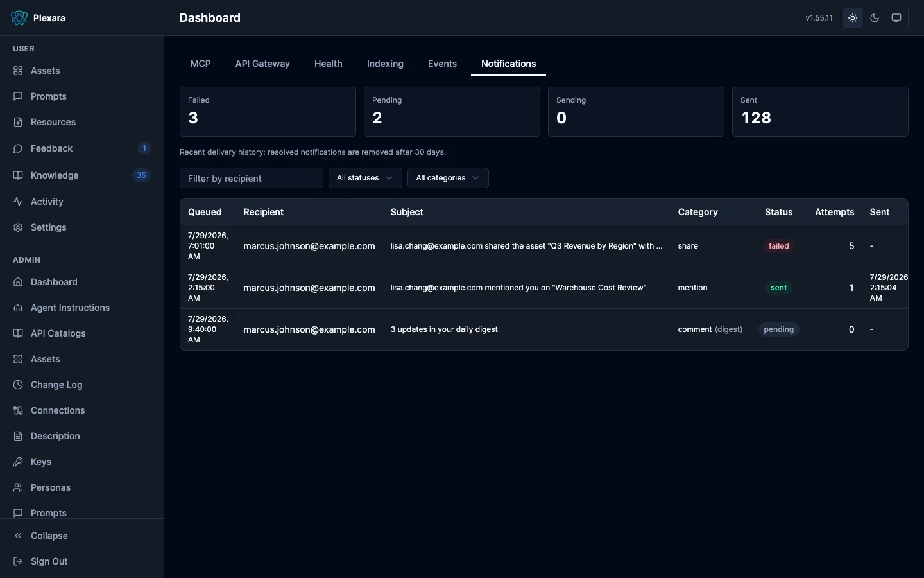Viewport: 924px width, 578px height.
Task: Click the Resources file icon
Action: point(18,122)
